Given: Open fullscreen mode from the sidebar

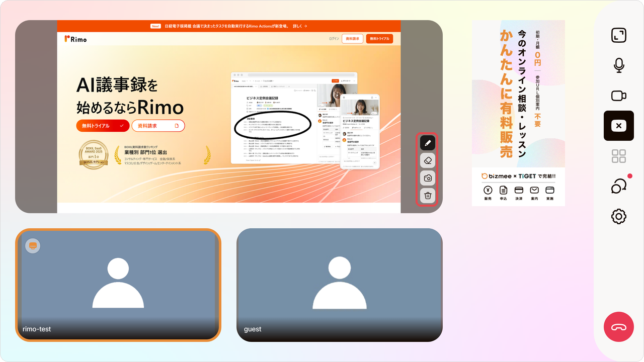Looking at the screenshot, I should click(x=619, y=35).
